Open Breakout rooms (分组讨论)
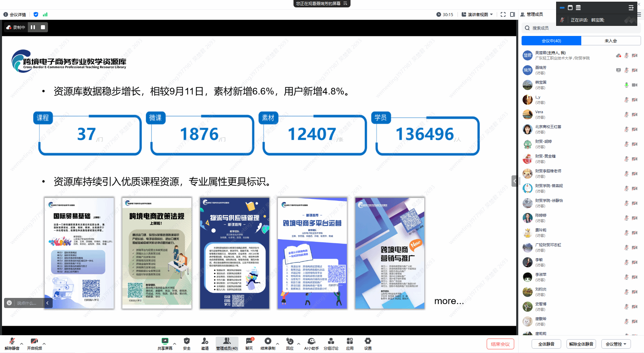 331,341
